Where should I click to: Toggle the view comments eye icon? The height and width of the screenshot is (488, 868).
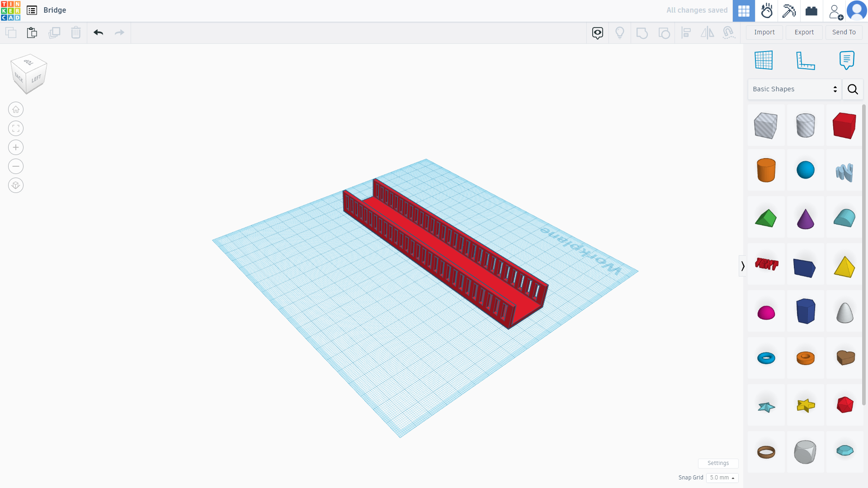coord(598,33)
